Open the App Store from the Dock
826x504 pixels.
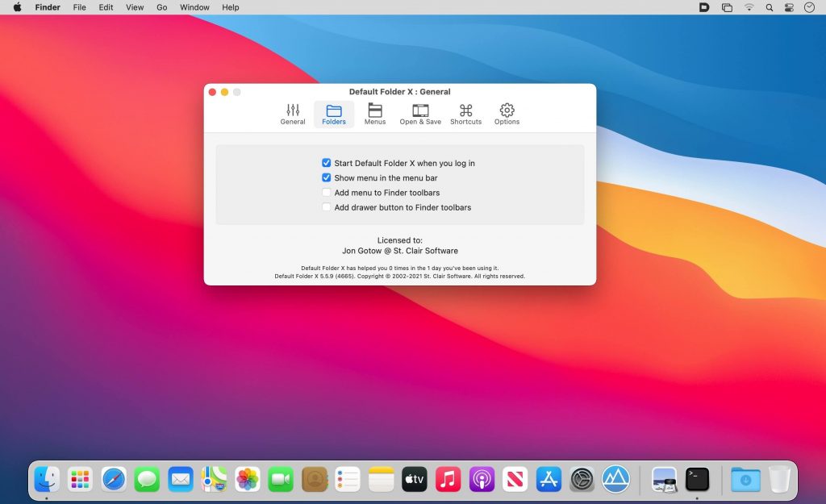549,479
